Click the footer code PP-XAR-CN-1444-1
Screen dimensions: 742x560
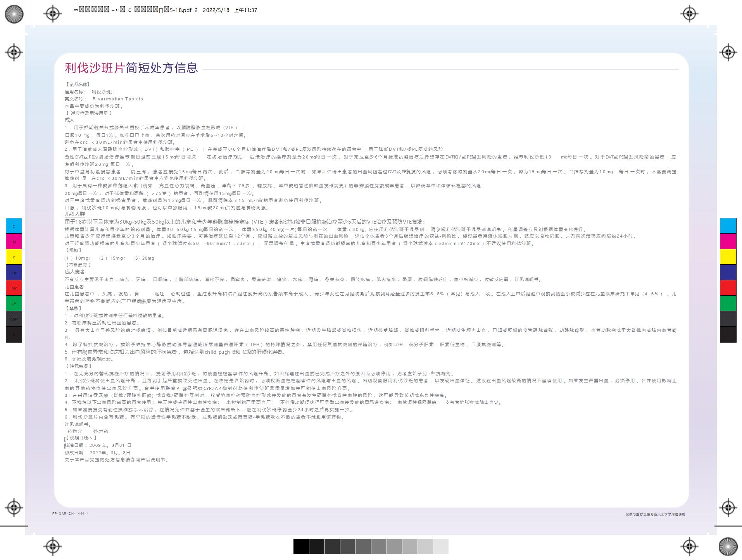tap(71, 514)
